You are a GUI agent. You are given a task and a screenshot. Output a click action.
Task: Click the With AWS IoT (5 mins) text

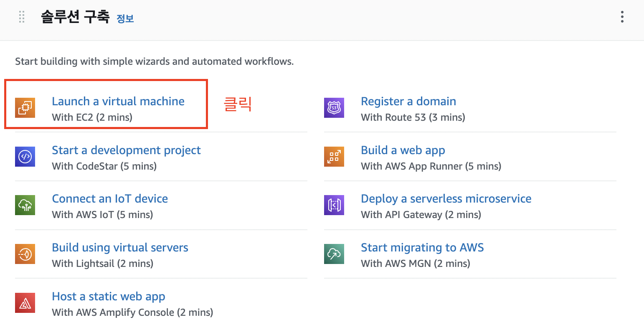[x=102, y=215]
